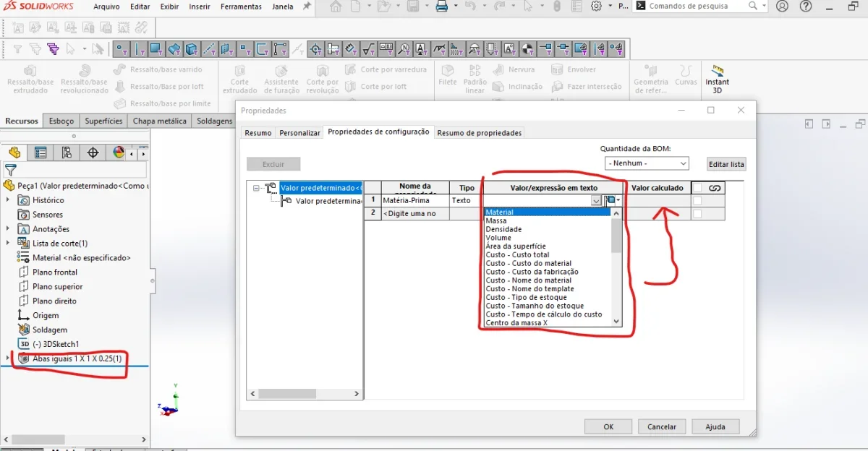Click the pin icon beside Janela menu
Image resolution: width=868 pixels, height=451 pixels.
pyautogui.click(x=307, y=7)
